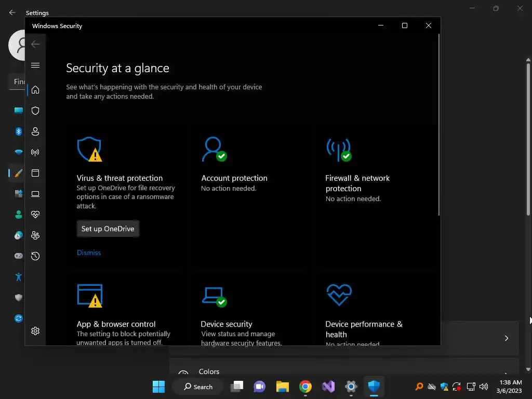Go back using Windows Security back arrow
This screenshot has width=532, height=399.
[x=35, y=44]
